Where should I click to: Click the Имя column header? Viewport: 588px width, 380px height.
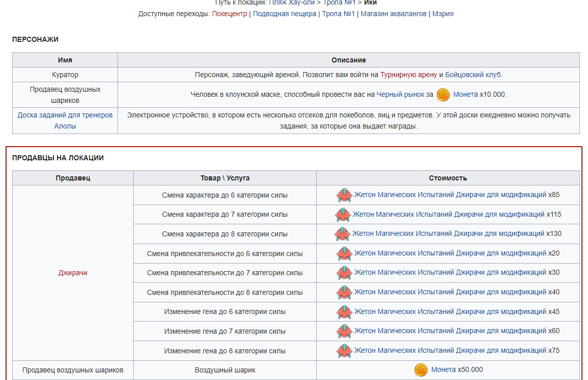tap(65, 60)
